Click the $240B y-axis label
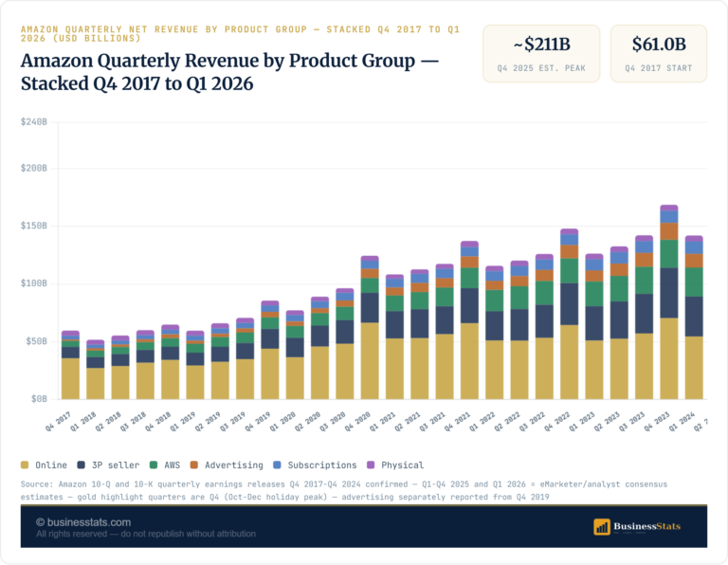 (34, 122)
